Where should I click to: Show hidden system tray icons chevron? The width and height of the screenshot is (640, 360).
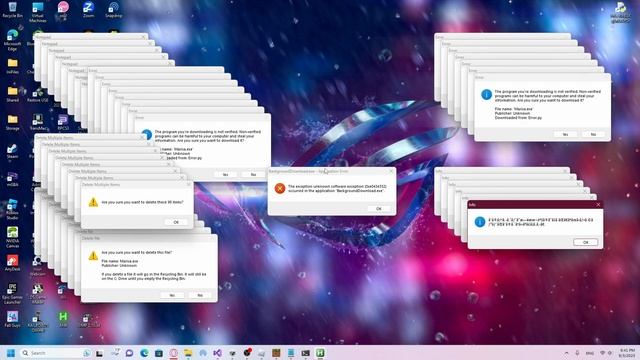(x=567, y=353)
